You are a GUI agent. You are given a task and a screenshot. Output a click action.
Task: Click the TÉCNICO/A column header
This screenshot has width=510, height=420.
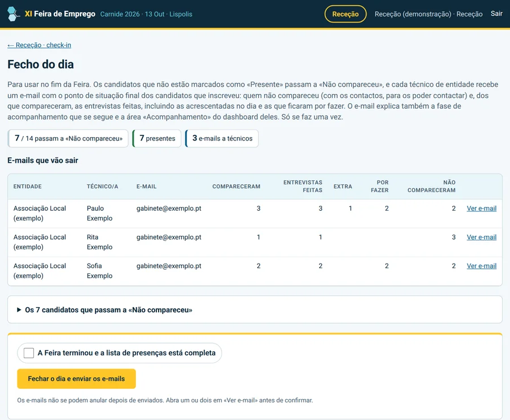coord(103,186)
